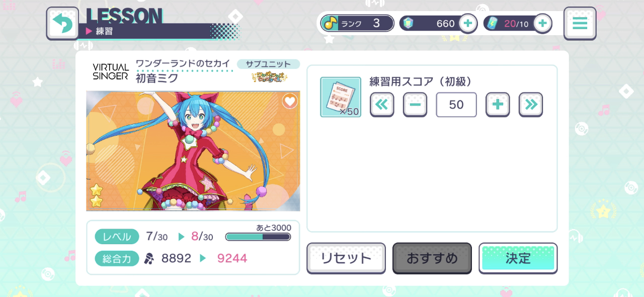Open the hamburger menu
The image size is (644, 297).
pyautogui.click(x=580, y=23)
